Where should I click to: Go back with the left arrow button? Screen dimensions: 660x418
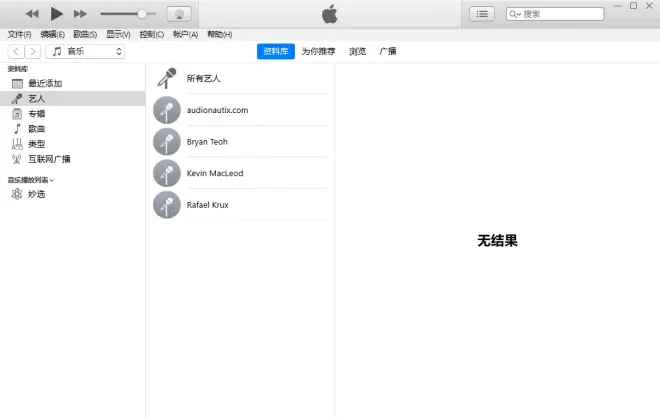point(16,51)
